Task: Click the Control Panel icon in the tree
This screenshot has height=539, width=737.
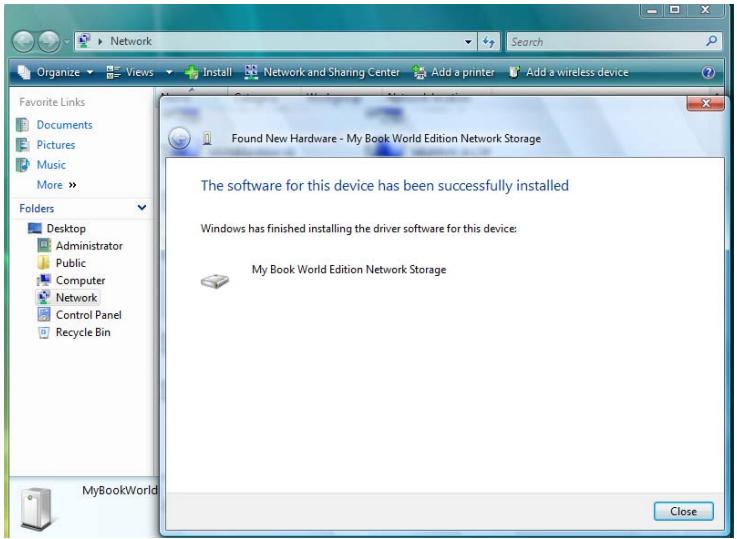Action: pyautogui.click(x=44, y=315)
